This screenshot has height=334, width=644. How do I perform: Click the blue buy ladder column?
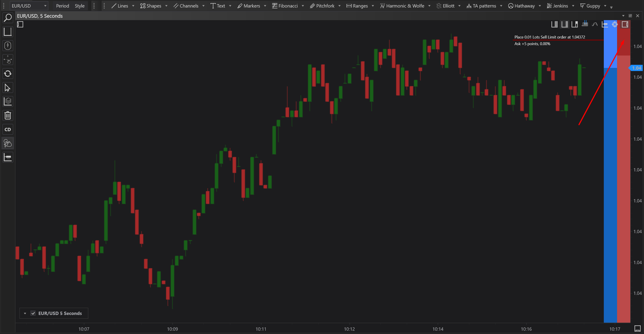tap(610, 175)
